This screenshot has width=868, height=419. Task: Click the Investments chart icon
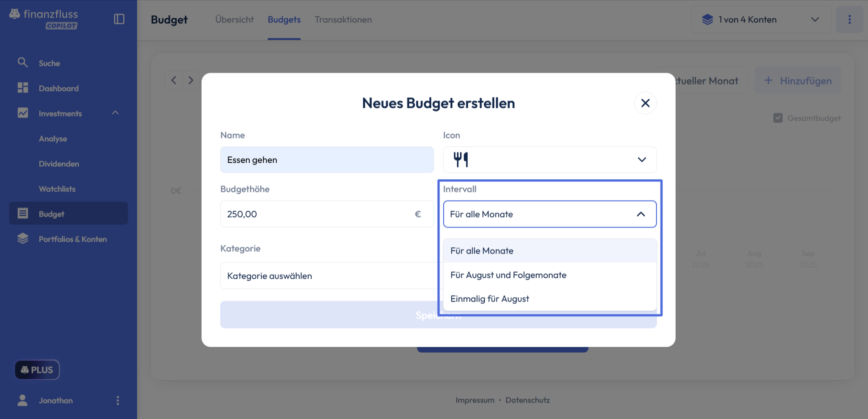(23, 113)
